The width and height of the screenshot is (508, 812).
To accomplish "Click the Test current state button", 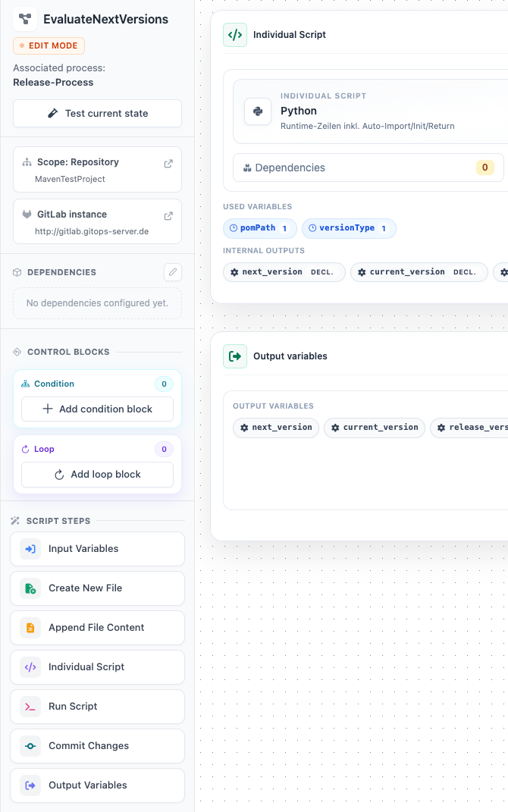I will tap(97, 114).
